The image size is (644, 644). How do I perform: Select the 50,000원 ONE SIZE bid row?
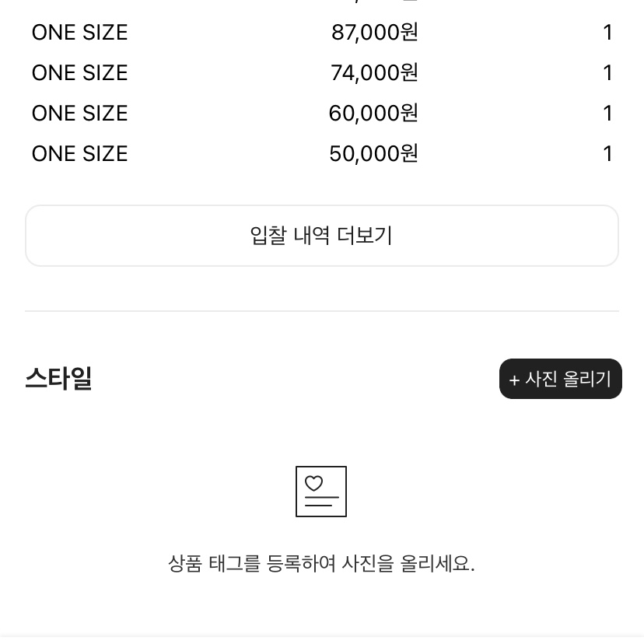point(322,153)
